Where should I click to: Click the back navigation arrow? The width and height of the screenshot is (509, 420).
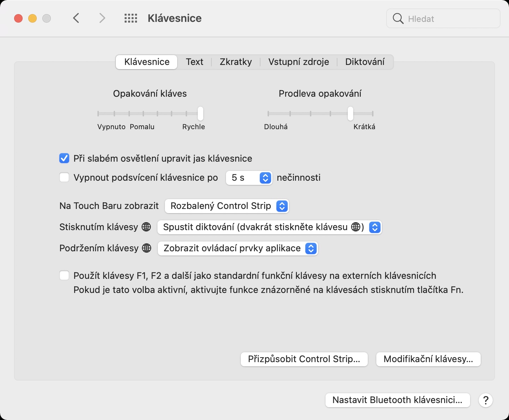[76, 18]
